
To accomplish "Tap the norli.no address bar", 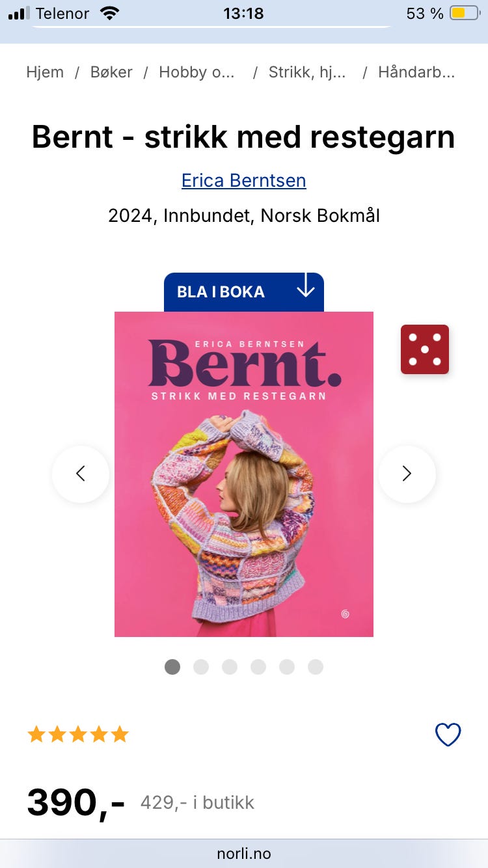I will pyautogui.click(x=244, y=853).
